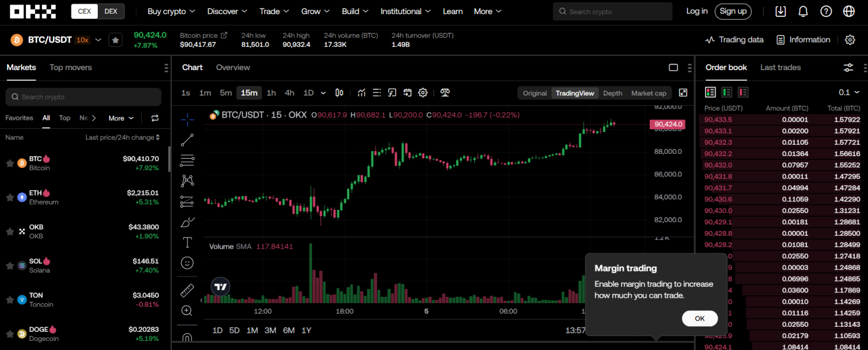This screenshot has width=868, height=350.
Task: Open the language globe icon
Action: [849, 11]
